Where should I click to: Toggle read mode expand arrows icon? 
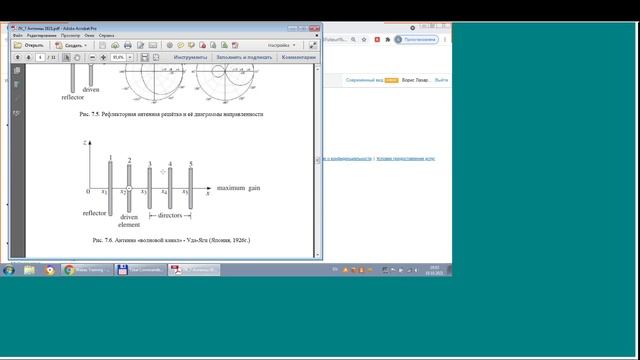click(x=313, y=45)
